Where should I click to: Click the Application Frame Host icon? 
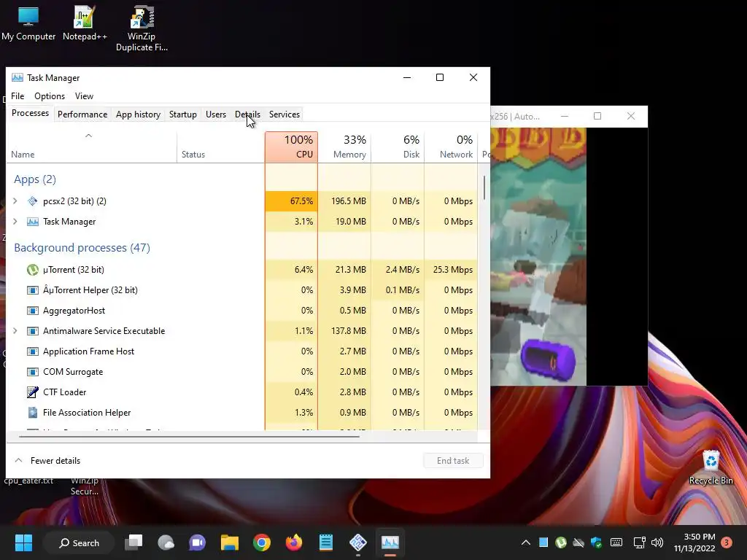(x=32, y=351)
